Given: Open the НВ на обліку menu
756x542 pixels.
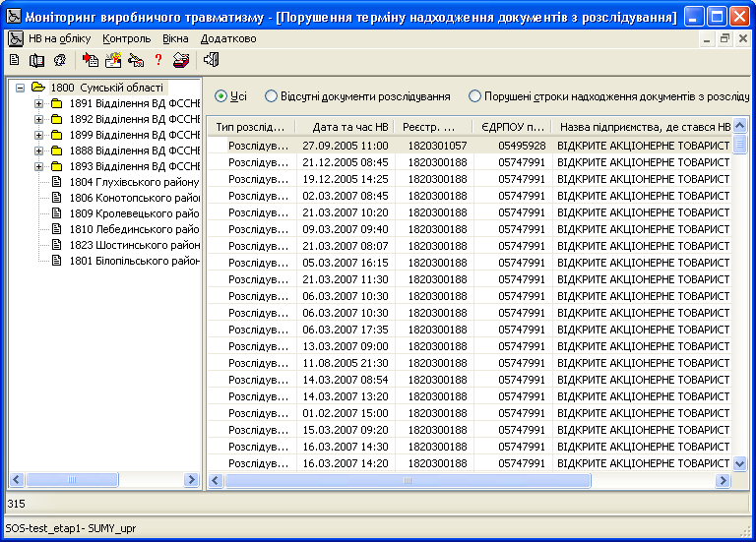Looking at the screenshot, I should click(x=59, y=38).
